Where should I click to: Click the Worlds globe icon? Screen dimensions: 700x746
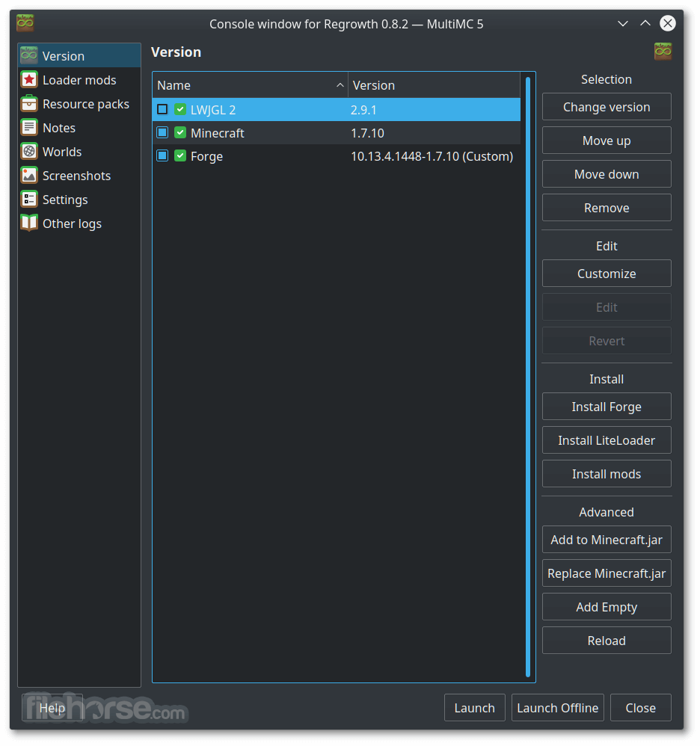[x=29, y=151]
